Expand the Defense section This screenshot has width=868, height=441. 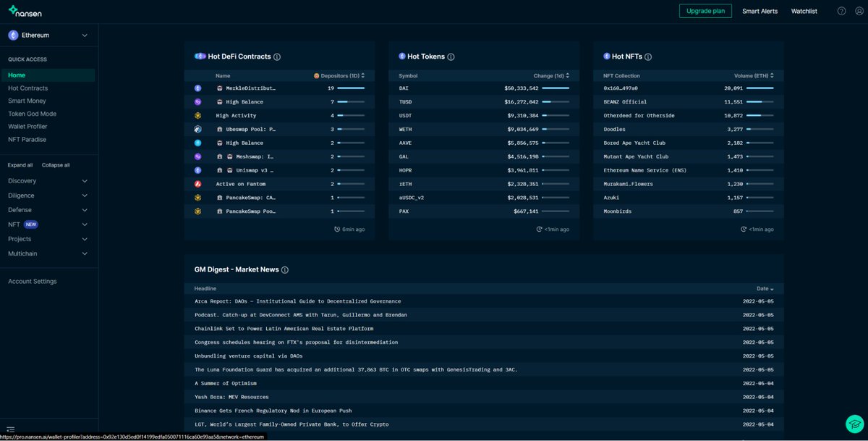[48, 210]
